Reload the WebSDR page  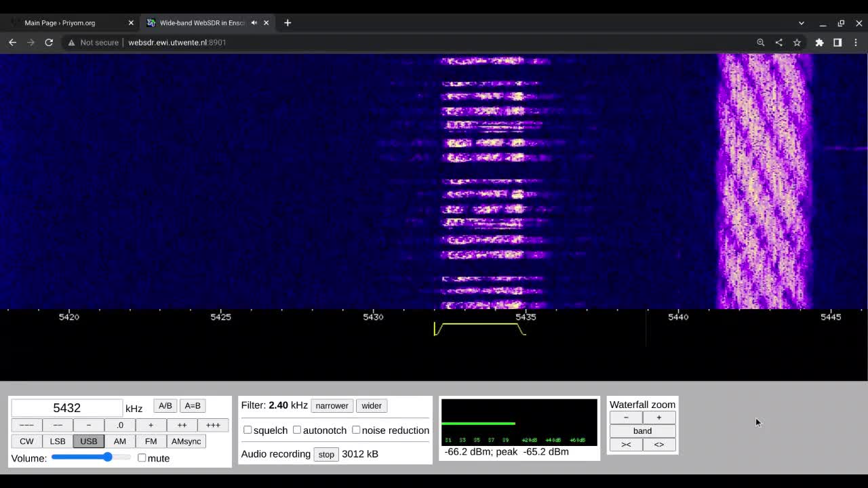click(49, 42)
